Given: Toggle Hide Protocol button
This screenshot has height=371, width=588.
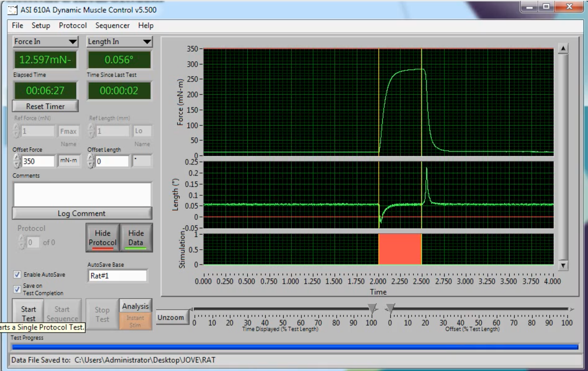Looking at the screenshot, I should (103, 238).
